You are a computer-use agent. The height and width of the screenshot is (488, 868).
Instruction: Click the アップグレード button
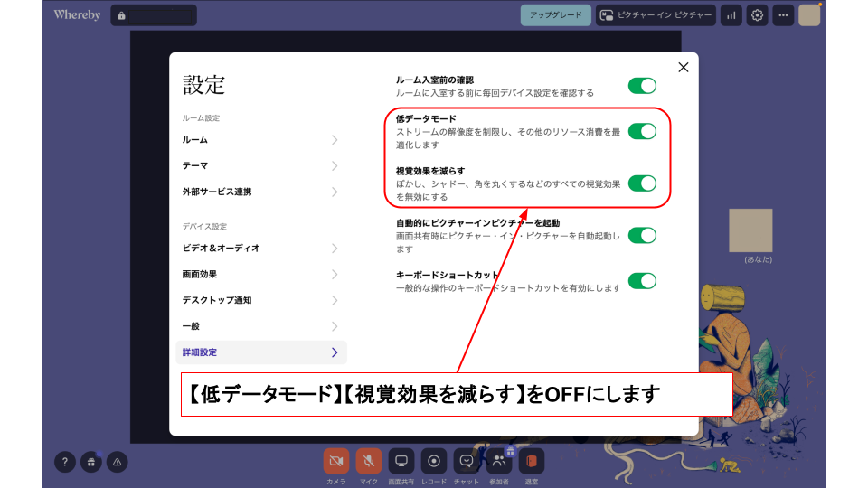(x=555, y=15)
